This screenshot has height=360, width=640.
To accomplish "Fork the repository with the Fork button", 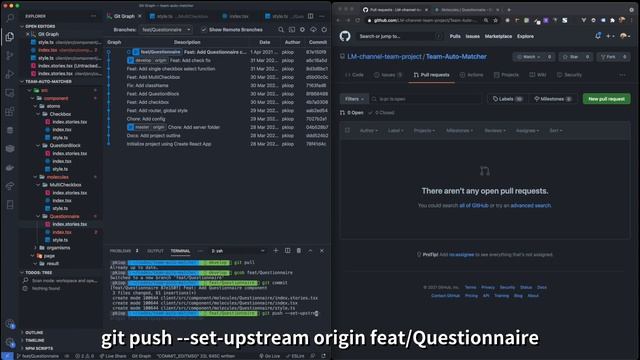I will point(607,57).
